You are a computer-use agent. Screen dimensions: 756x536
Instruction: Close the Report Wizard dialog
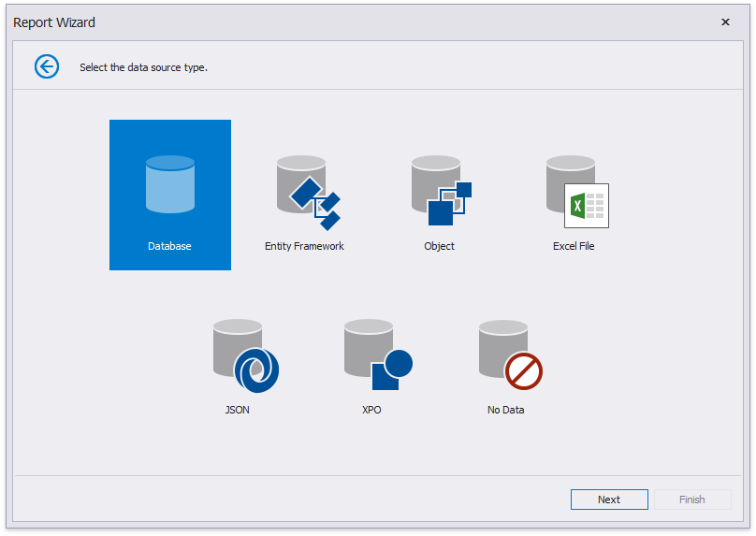(x=725, y=22)
